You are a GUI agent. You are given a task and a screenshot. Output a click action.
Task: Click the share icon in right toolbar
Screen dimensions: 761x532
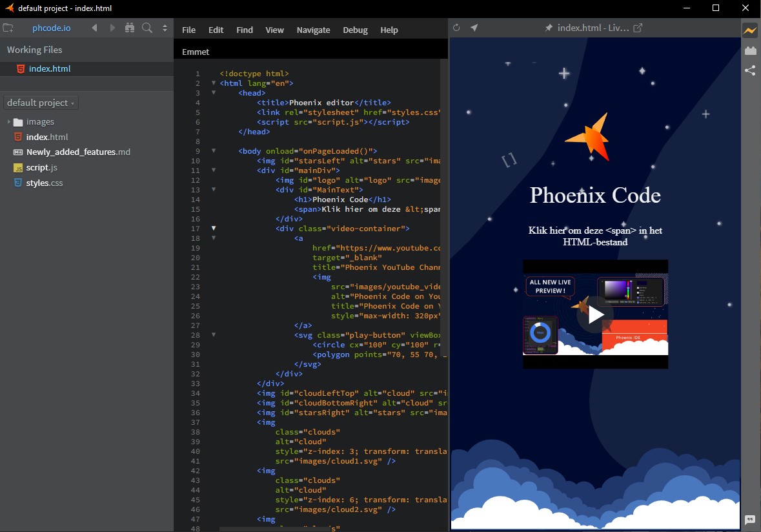[x=750, y=70]
